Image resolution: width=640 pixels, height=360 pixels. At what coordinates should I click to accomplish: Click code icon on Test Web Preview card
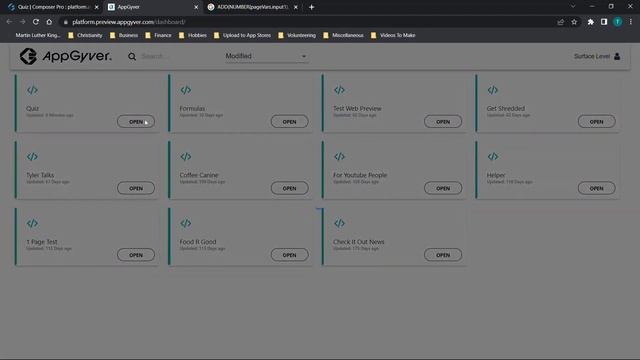click(339, 90)
